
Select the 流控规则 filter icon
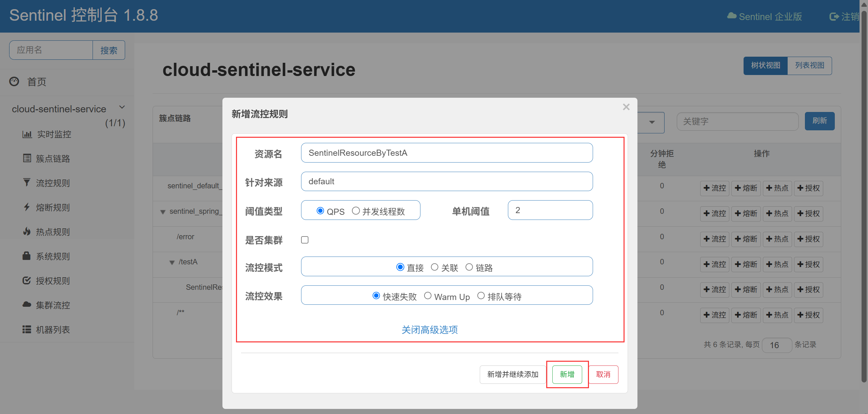point(26,183)
